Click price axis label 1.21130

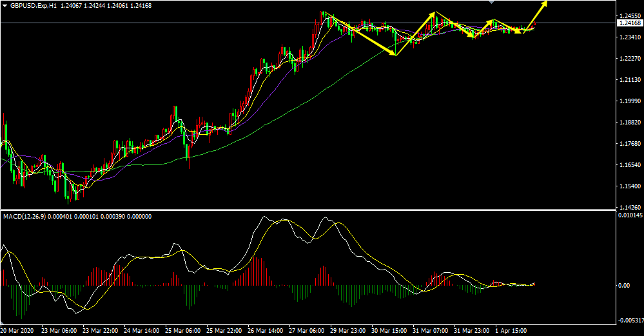click(630, 80)
